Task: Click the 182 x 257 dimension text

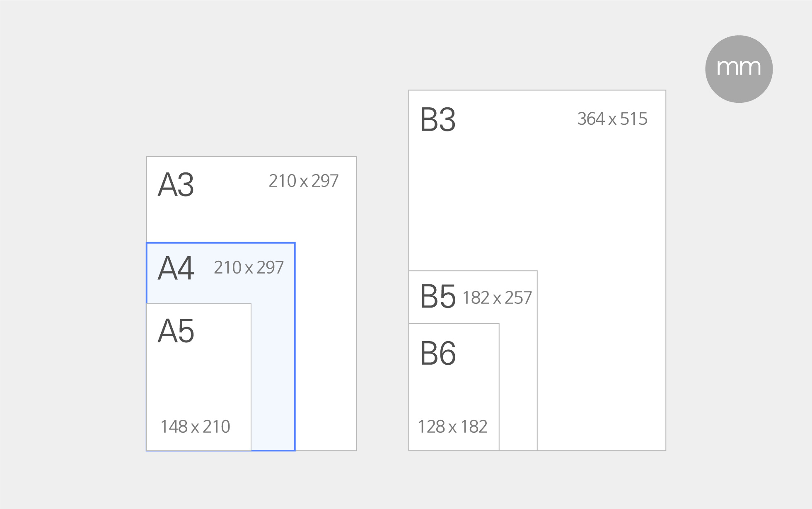Action: click(x=497, y=298)
